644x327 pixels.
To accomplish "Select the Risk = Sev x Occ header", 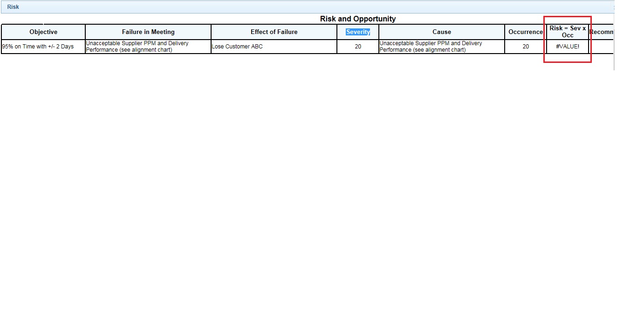I will 568,32.
